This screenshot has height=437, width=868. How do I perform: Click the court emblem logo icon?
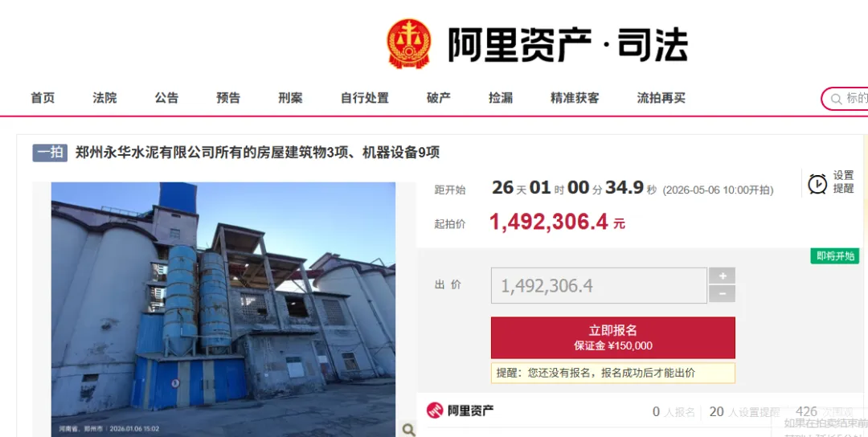409,43
